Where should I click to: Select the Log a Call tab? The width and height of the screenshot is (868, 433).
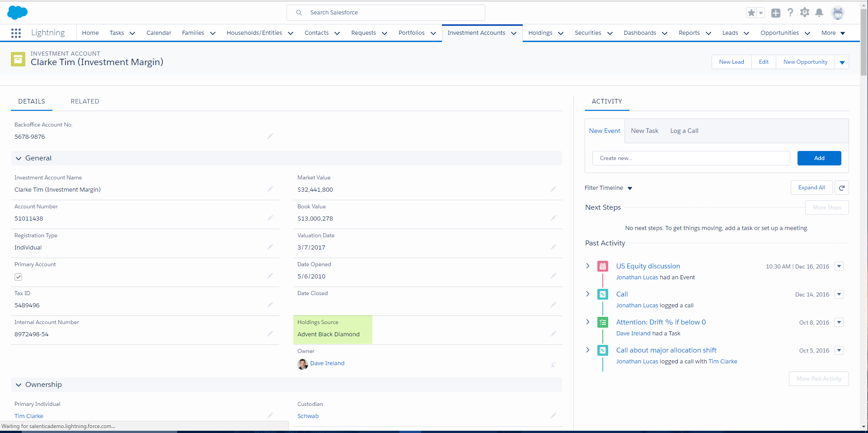click(684, 131)
